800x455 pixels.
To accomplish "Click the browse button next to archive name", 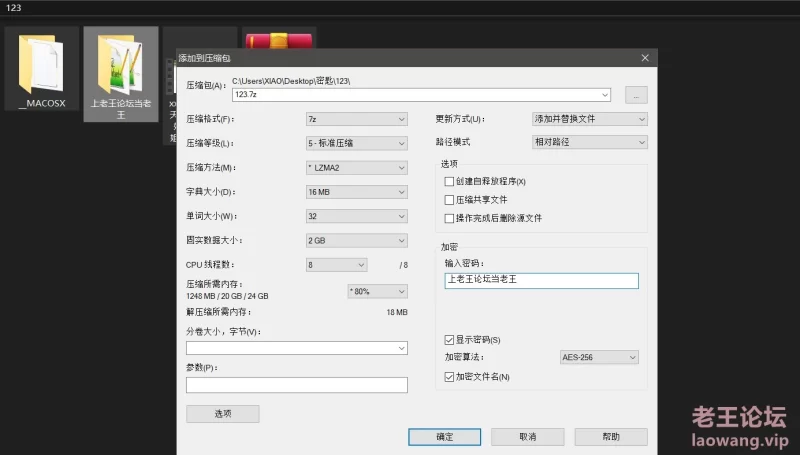I will pos(636,95).
